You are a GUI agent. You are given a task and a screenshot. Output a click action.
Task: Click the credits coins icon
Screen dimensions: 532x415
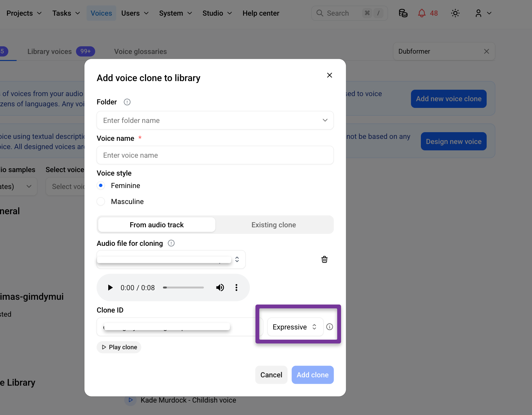pos(403,13)
